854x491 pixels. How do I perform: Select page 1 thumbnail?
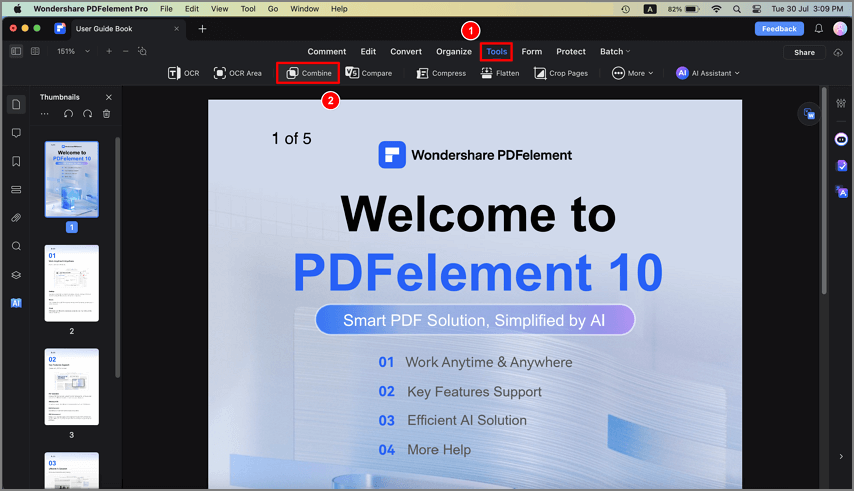pos(71,180)
